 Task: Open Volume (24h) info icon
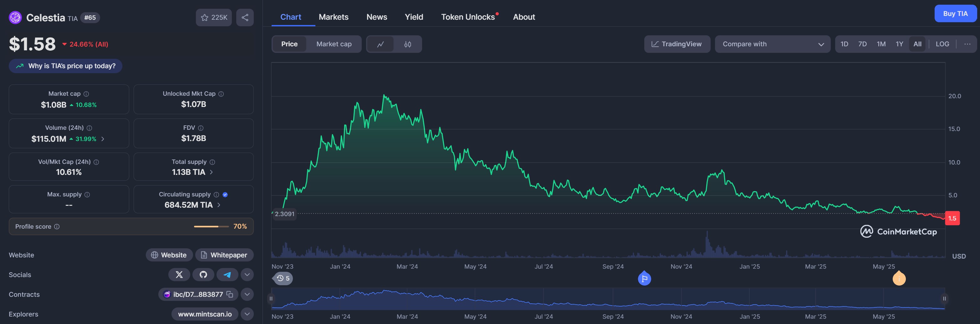tap(89, 128)
